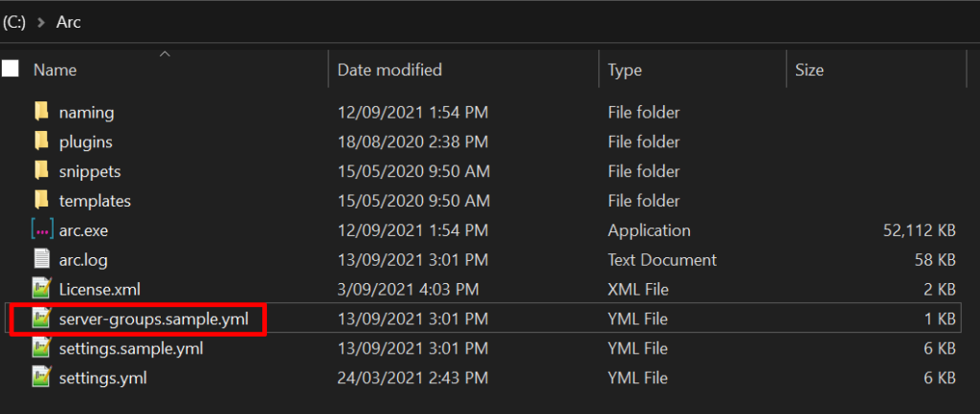Viewport: 980px width, 414px height.
Task: Select the License.xml file name
Action: point(100,289)
